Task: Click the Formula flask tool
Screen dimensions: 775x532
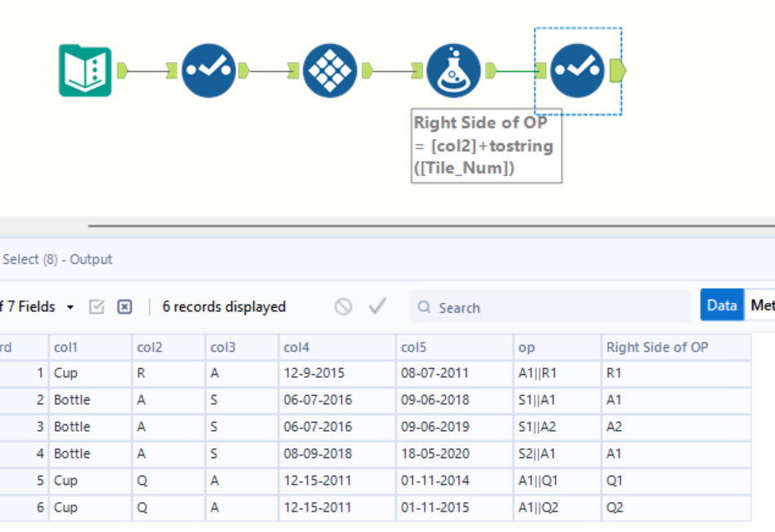Action: [453, 72]
